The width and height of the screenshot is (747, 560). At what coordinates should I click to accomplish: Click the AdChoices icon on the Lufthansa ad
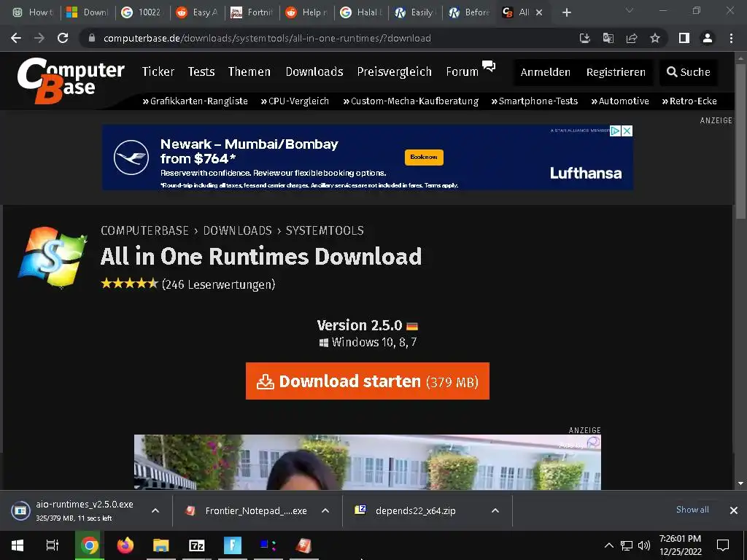point(615,131)
